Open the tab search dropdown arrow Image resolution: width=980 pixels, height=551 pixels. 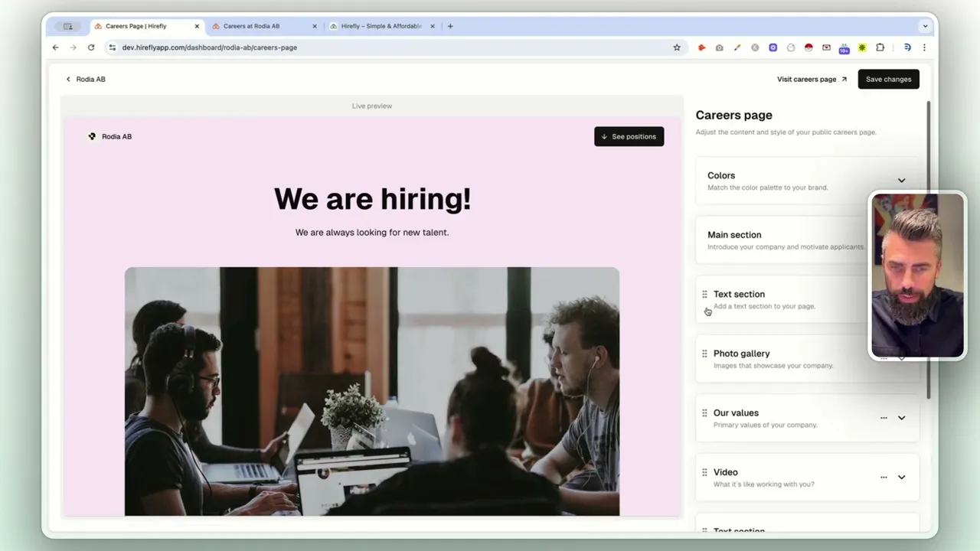[925, 26]
